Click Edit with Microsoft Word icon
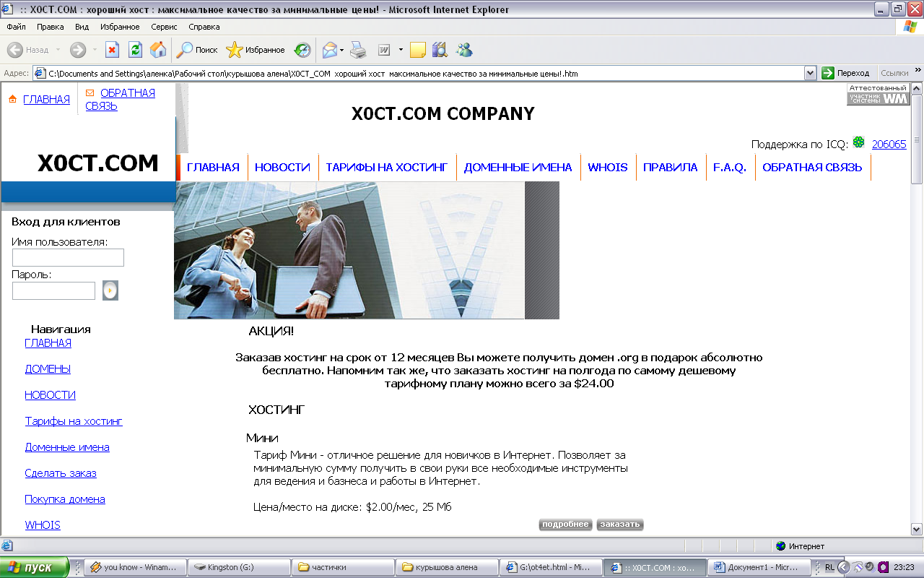Screen dimensions: 924x578 click(384, 50)
